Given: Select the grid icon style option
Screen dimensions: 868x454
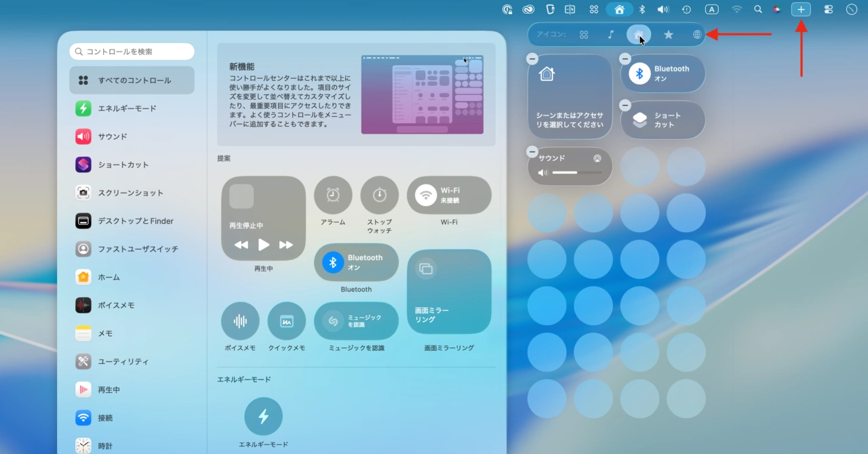Looking at the screenshot, I should 584,35.
